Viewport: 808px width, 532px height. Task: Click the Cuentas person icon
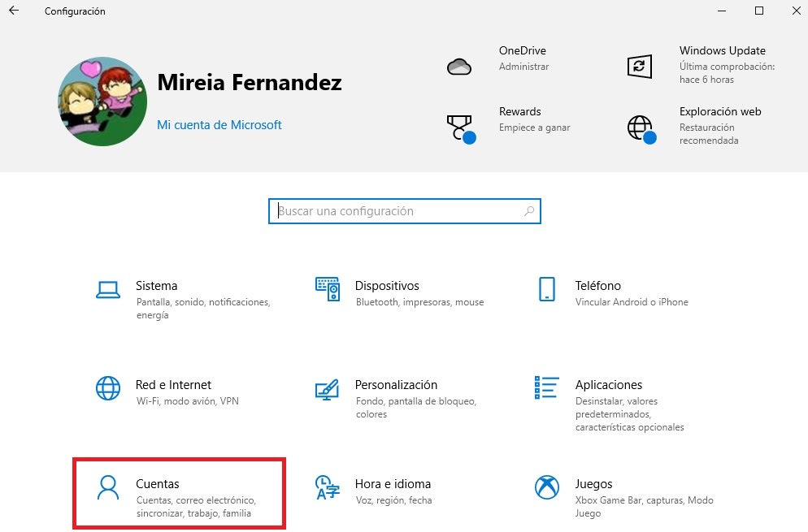(x=108, y=487)
